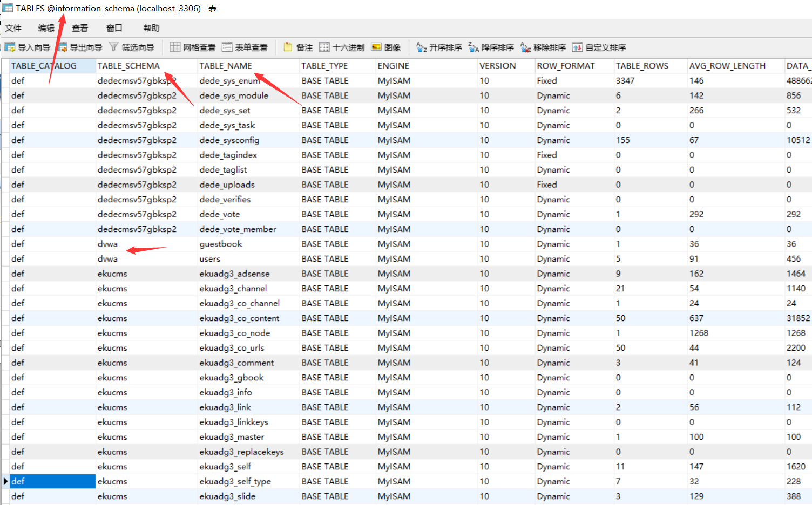The image size is (812, 505).
Task: Select the ekuadg3_linkkeys cell
Action: point(249,422)
